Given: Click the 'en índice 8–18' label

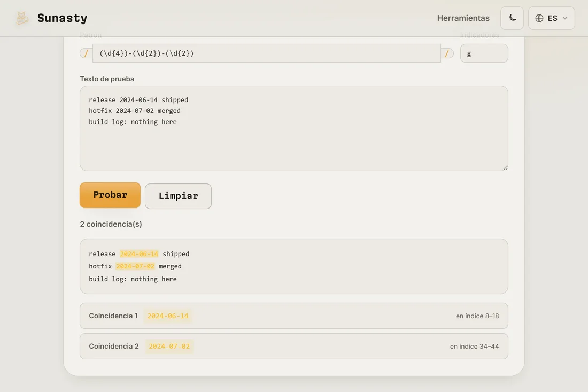Looking at the screenshot, I should pyautogui.click(x=477, y=316).
